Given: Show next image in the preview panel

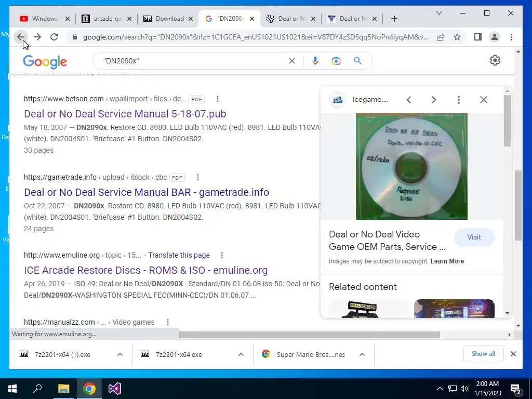Looking at the screenshot, I should 434,100.
